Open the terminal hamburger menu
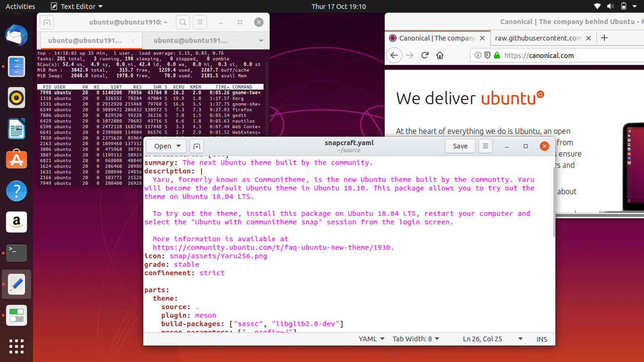The height and width of the screenshot is (362, 644). [x=200, y=22]
